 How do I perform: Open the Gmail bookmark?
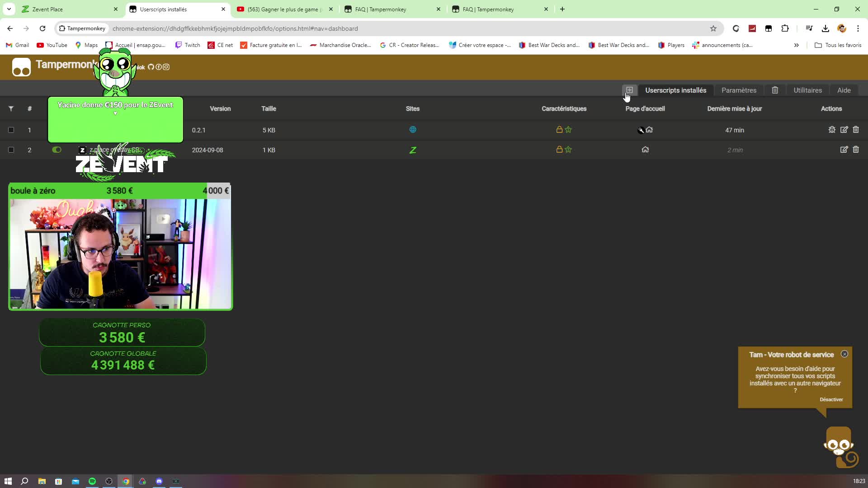(x=17, y=45)
